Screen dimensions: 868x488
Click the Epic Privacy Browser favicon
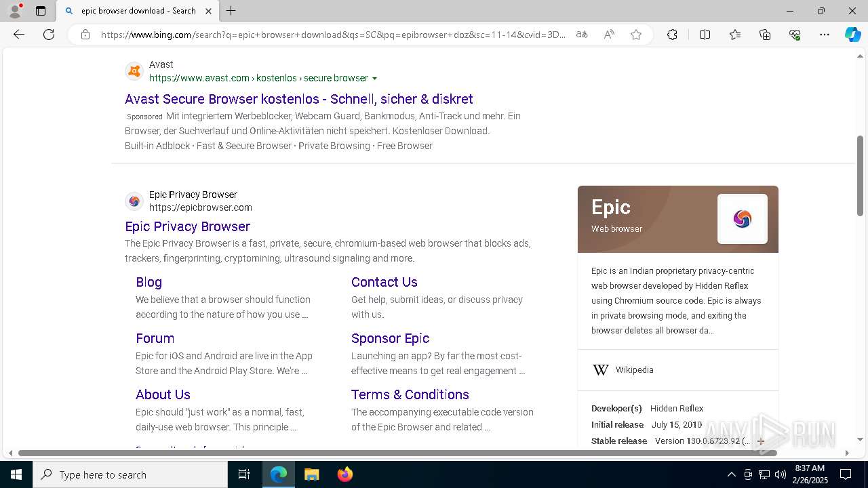pos(134,201)
